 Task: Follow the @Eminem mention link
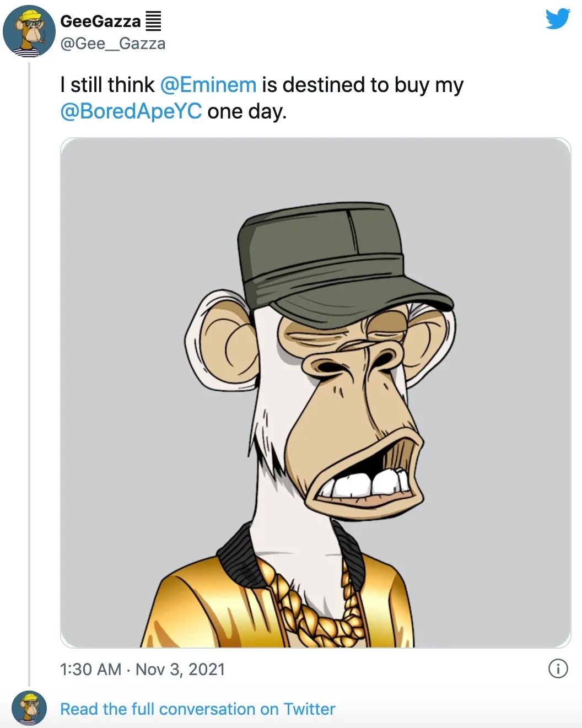[x=208, y=85]
